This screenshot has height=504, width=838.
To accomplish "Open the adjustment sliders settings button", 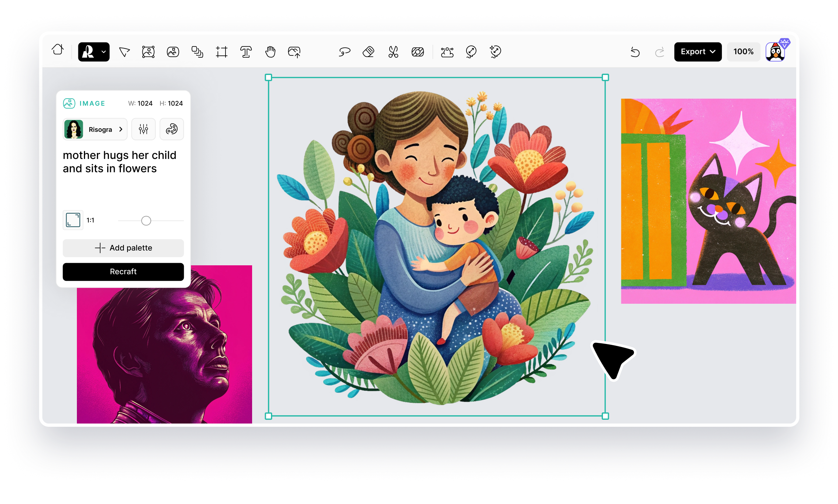I will coord(143,129).
